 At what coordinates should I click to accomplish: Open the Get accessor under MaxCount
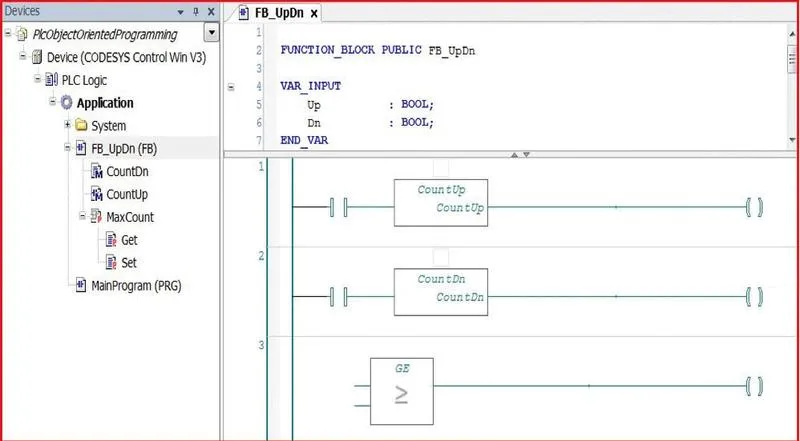pos(112,240)
